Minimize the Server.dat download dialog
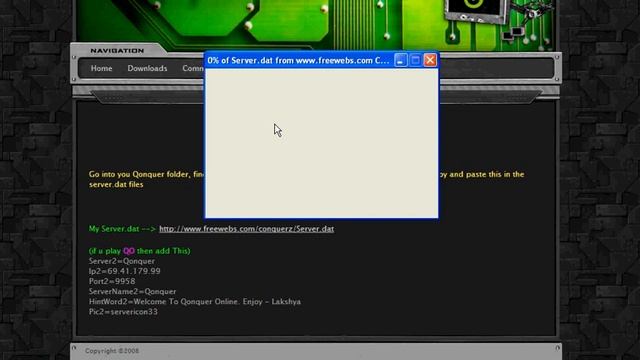 (x=400, y=60)
